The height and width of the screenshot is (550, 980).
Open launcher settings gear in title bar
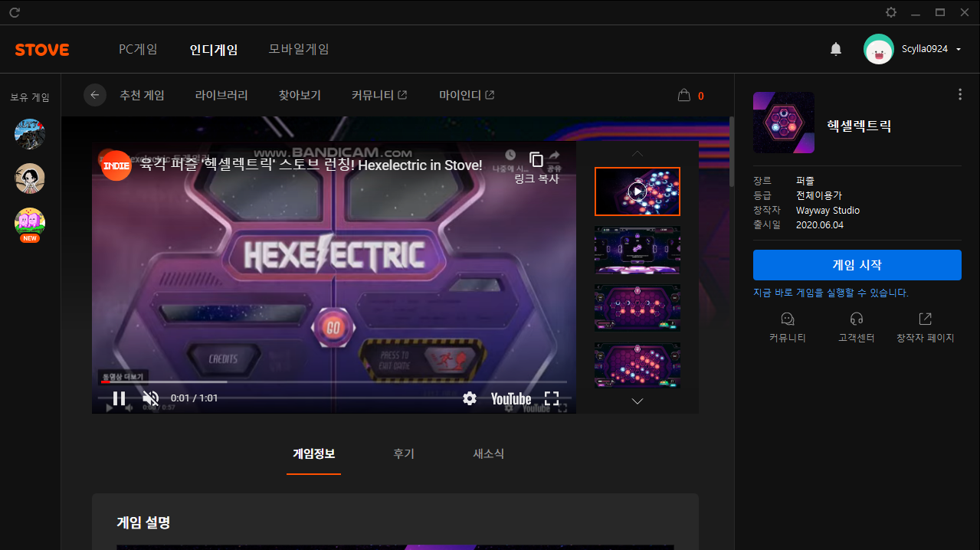pos(891,12)
